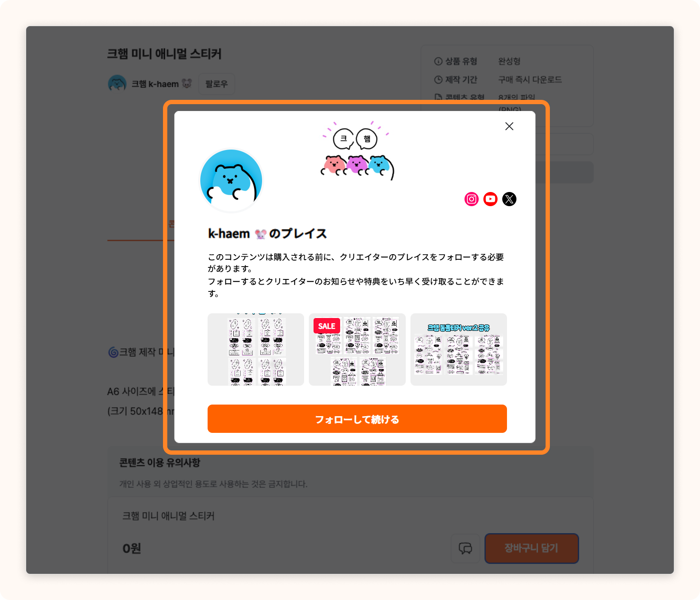Open the thumbnail marked with SALE
The width and height of the screenshot is (700, 600).
click(357, 349)
